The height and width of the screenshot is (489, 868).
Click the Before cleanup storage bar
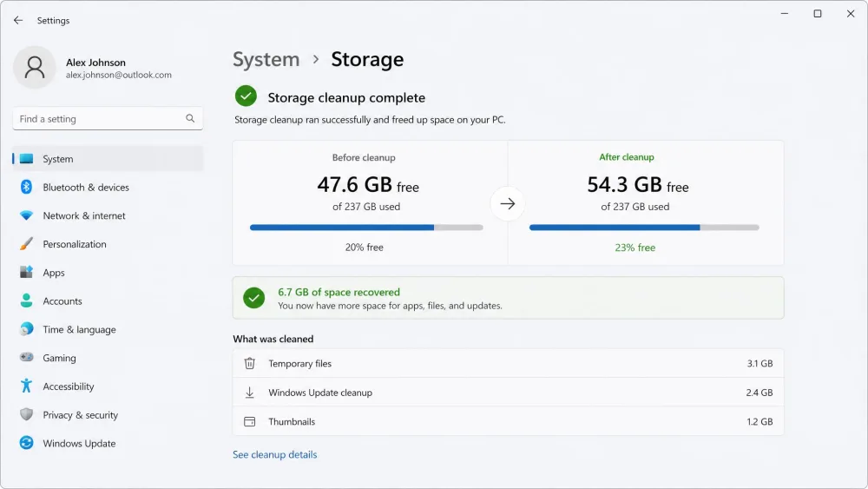[366, 228]
